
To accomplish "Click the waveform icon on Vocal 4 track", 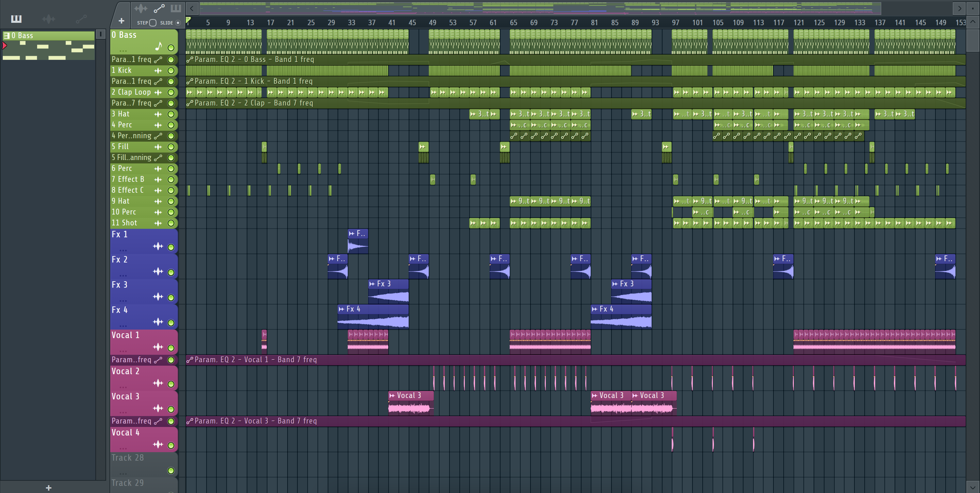I will (x=158, y=445).
